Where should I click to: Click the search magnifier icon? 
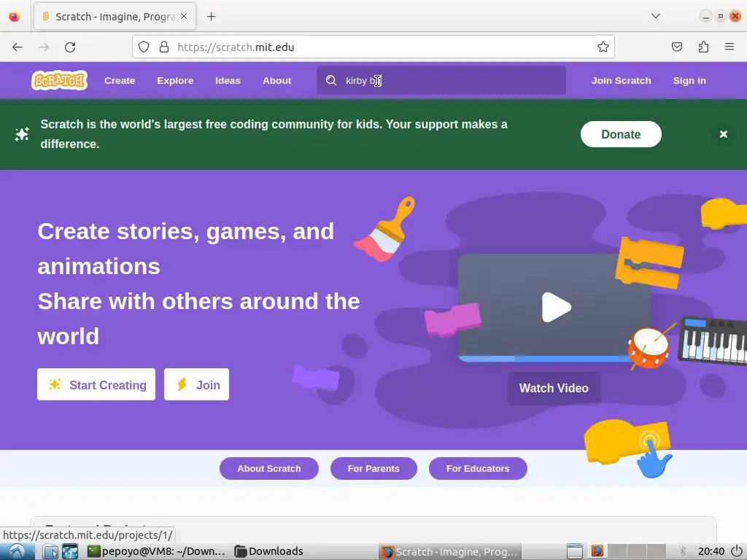click(x=331, y=80)
